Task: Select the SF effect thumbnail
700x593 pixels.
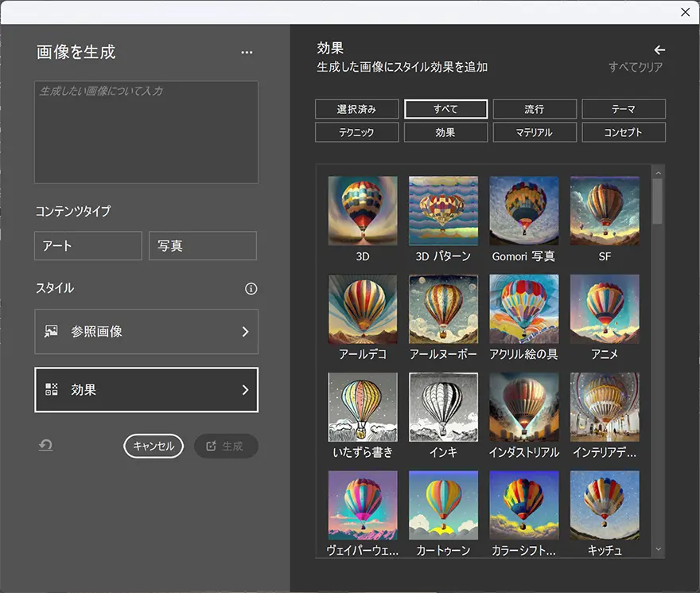Action: click(605, 210)
